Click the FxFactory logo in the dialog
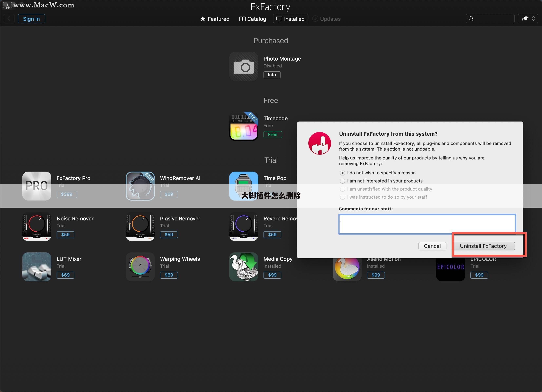This screenshot has width=542, height=392. click(x=320, y=143)
